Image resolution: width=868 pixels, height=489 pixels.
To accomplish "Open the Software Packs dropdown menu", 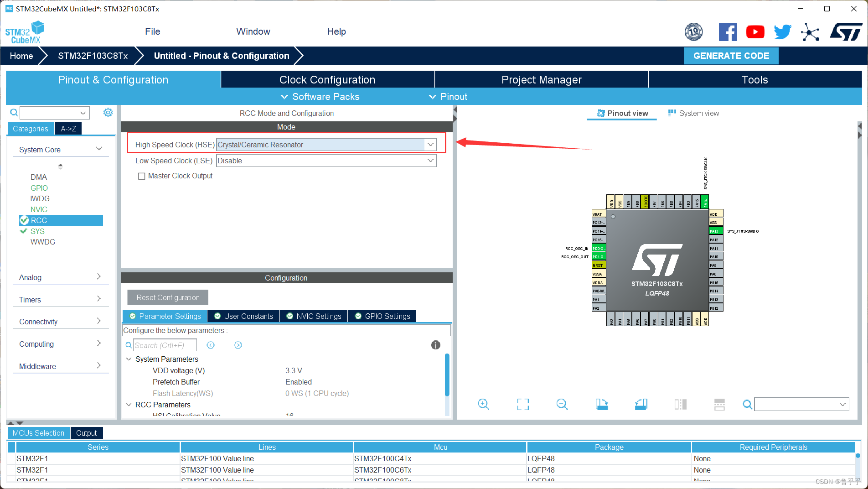I will point(320,97).
